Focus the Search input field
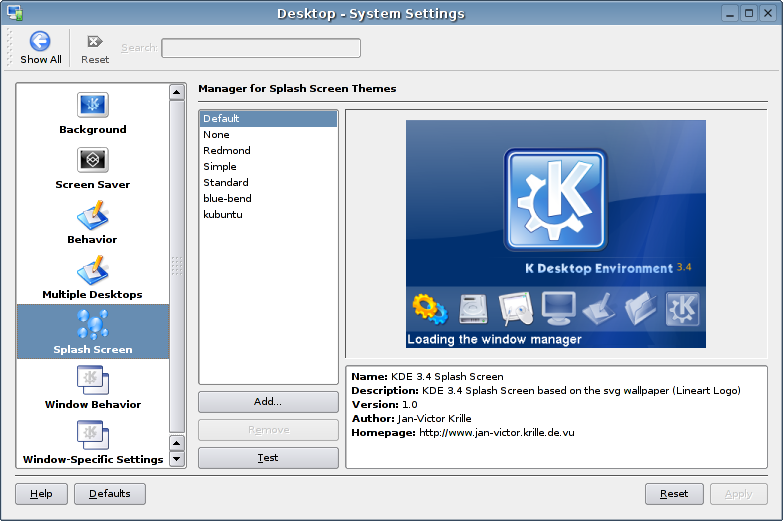 click(261, 48)
